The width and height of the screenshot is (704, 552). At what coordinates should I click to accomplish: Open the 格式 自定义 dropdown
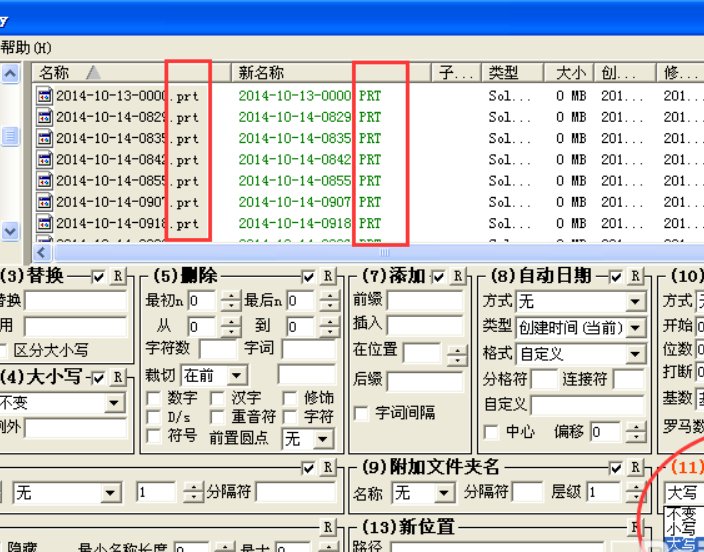tap(635, 354)
